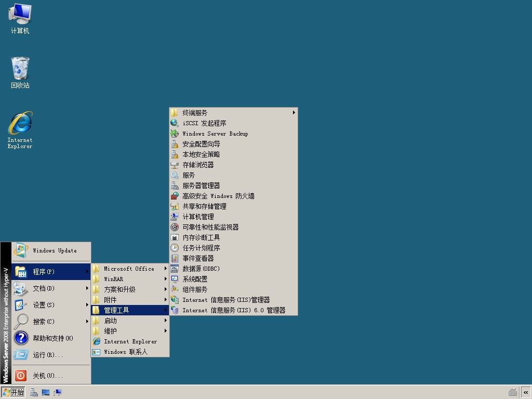Open the 计算机 desktop icon
Image resolution: width=532 pixels, height=399 pixels.
[20, 19]
